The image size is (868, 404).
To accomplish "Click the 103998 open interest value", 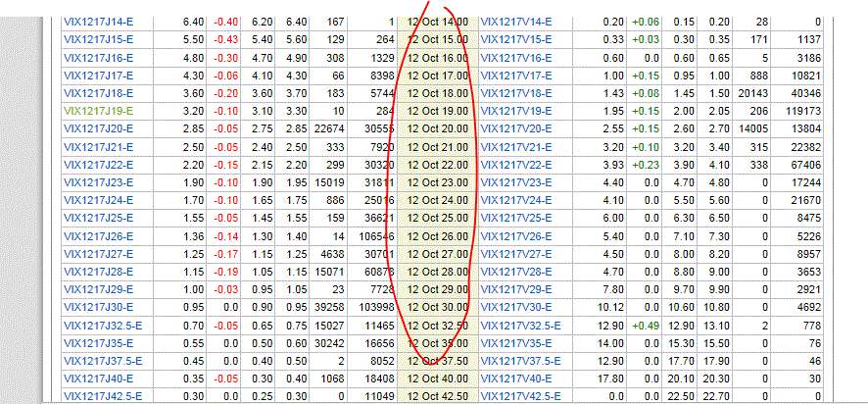I will (x=376, y=308).
